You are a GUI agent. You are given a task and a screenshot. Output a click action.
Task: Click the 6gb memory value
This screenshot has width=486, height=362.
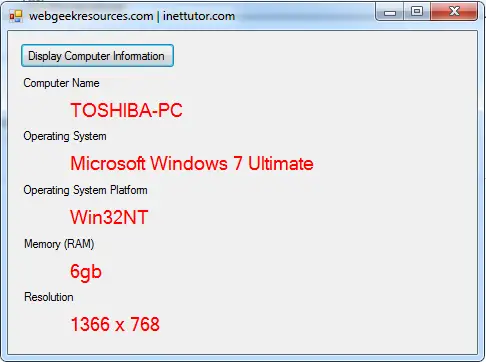[86, 272]
